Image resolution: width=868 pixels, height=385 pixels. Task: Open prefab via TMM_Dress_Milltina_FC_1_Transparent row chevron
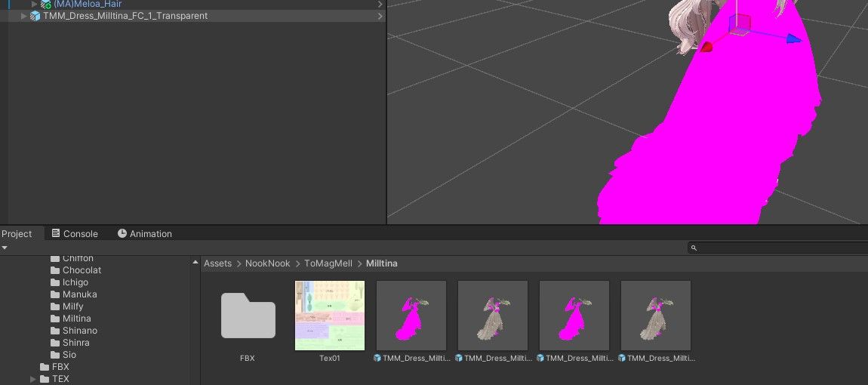click(x=380, y=16)
